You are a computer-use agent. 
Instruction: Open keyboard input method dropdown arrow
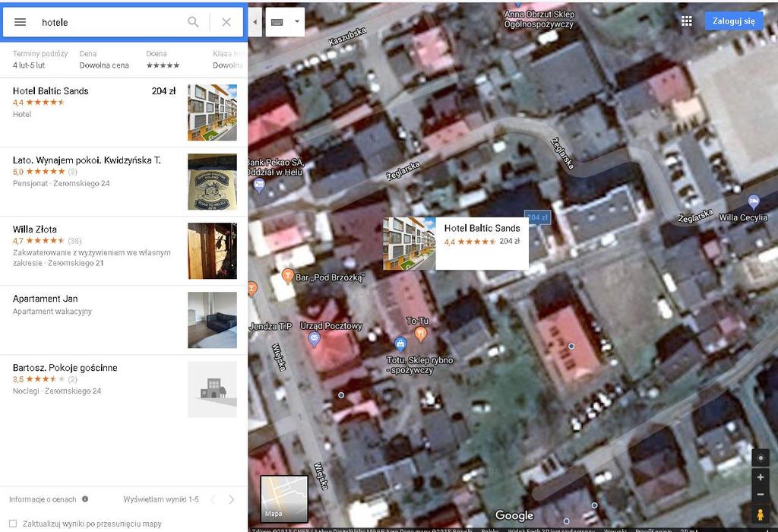pyautogui.click(x=297, y=22)
